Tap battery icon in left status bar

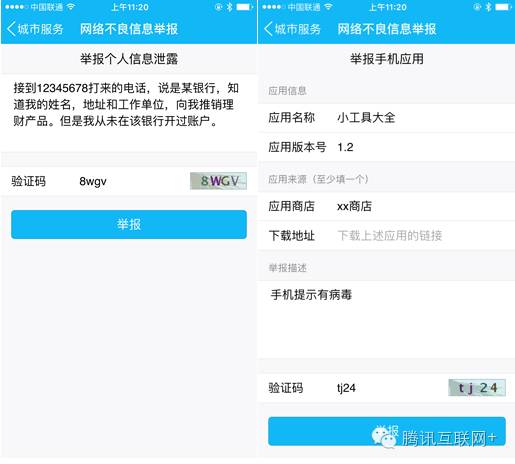244,7
